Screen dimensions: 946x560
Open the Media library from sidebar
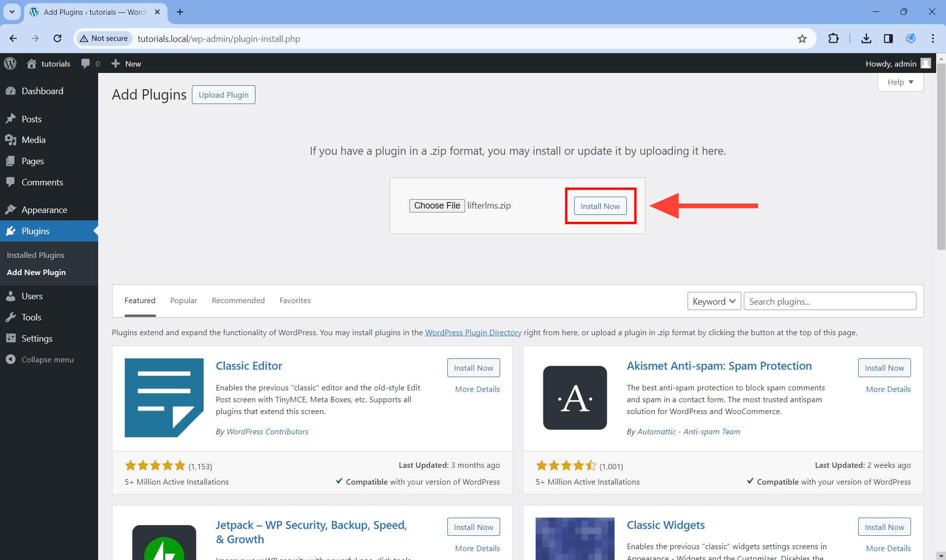click(33, 140)
